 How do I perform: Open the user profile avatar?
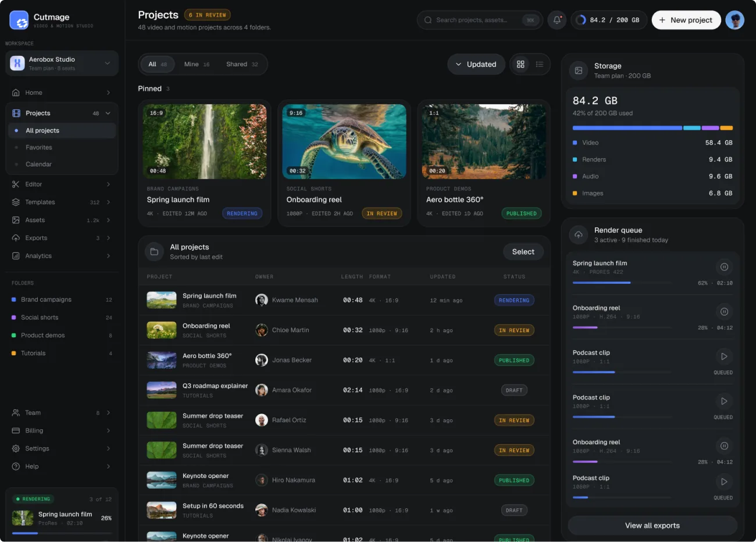735,20
